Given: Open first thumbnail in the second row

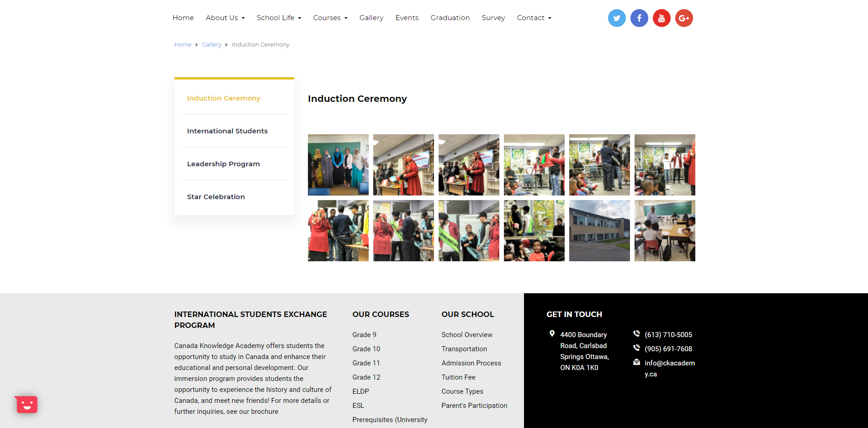Looking at the screenshot, I should [338, 231].
